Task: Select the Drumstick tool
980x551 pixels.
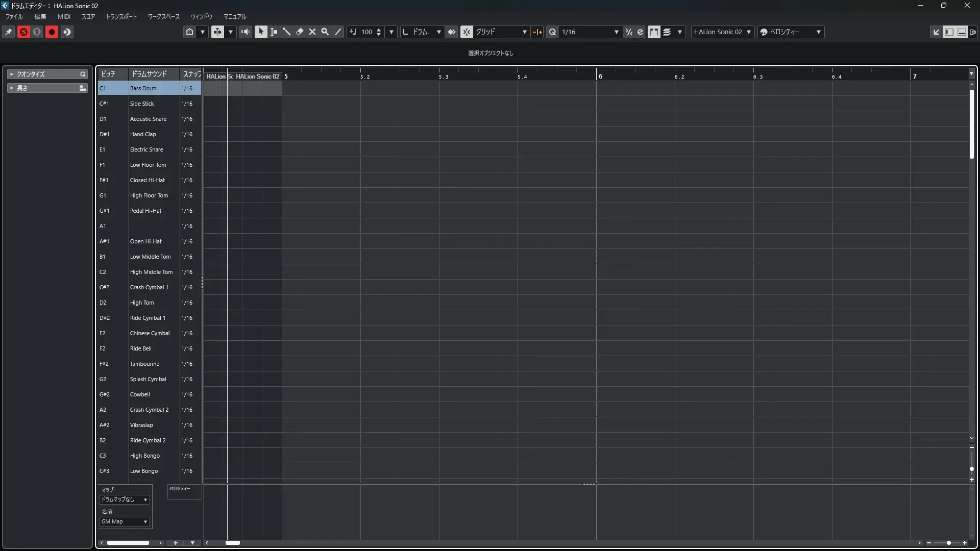Action: coord(286,32)
